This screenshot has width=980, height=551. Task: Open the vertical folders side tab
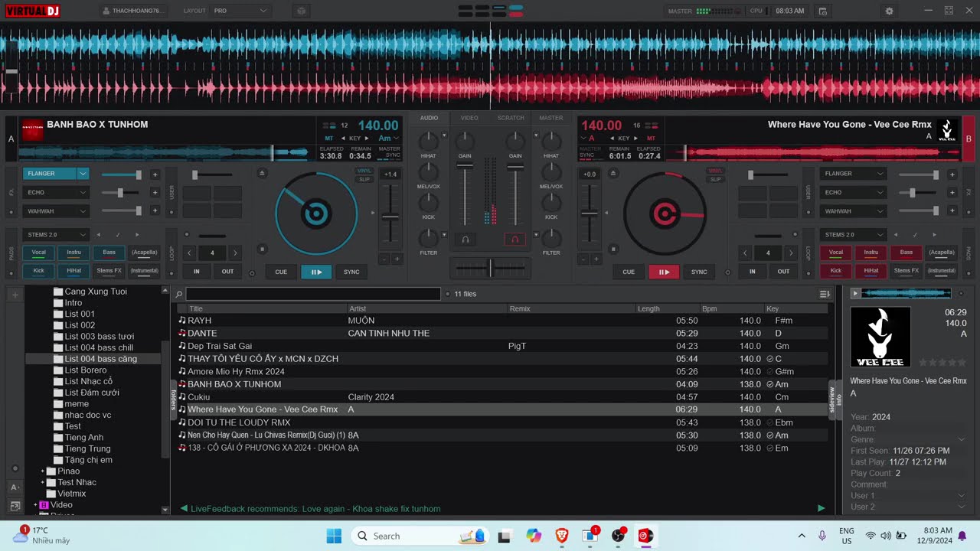[x=174, y=399]
